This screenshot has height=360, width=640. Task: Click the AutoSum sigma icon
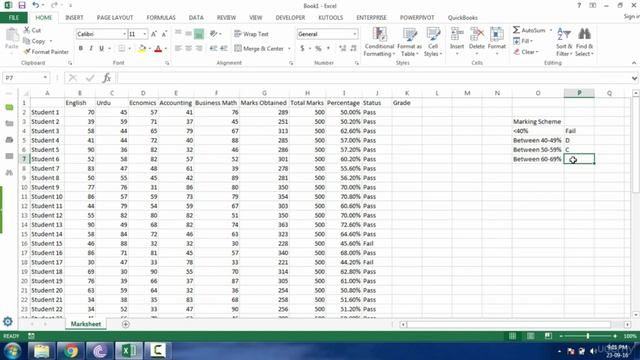pos(516,30)
